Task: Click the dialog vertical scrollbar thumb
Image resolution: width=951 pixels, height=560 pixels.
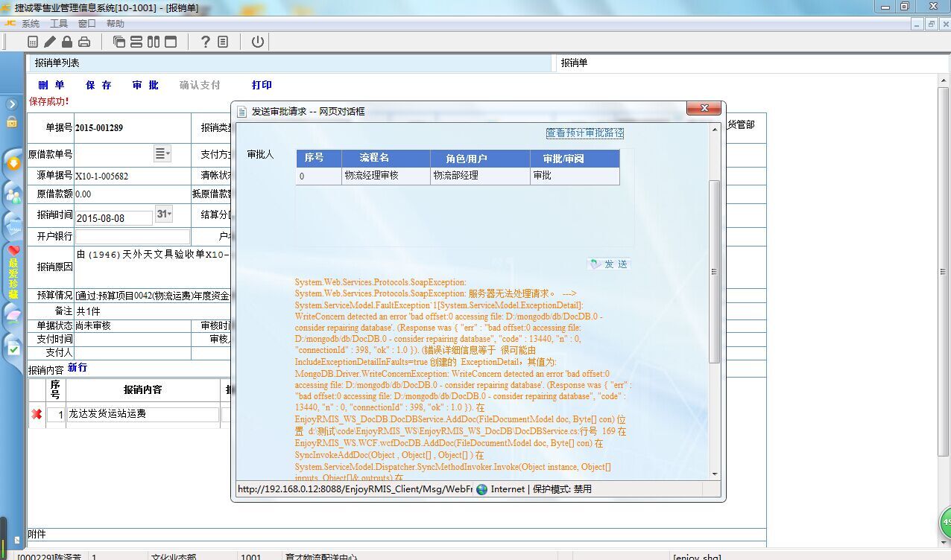Action: tap(714, 272)
